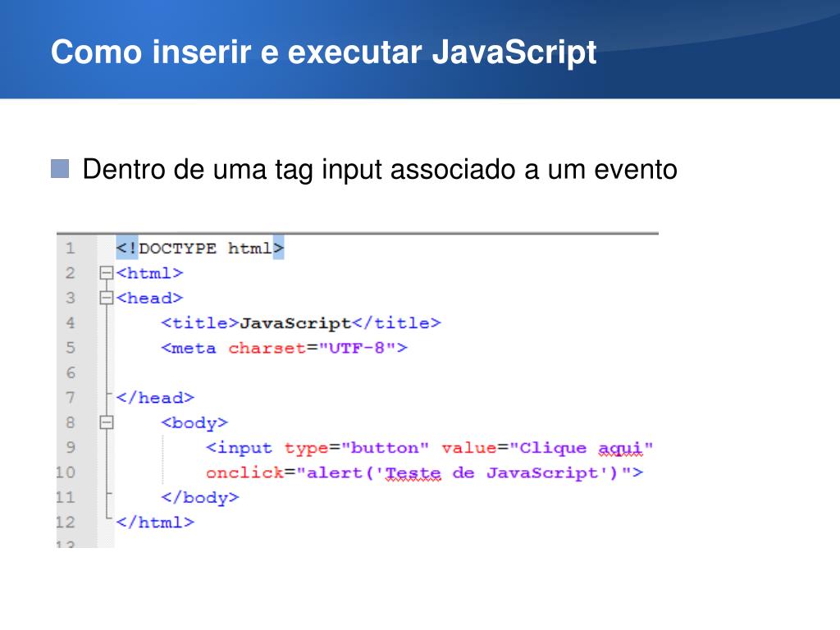Click the '<title>JavaScript</title>' line
The height and width of the screenshot is (630, 840).
click(300, 323)
